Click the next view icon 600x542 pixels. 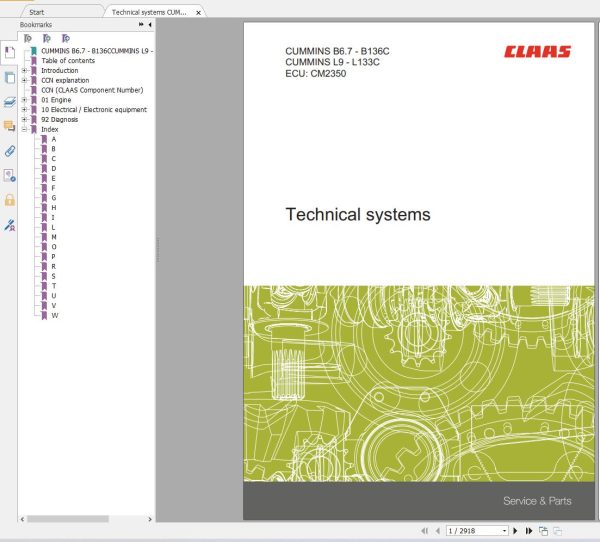pyautogui.click(x=558, y=531)
